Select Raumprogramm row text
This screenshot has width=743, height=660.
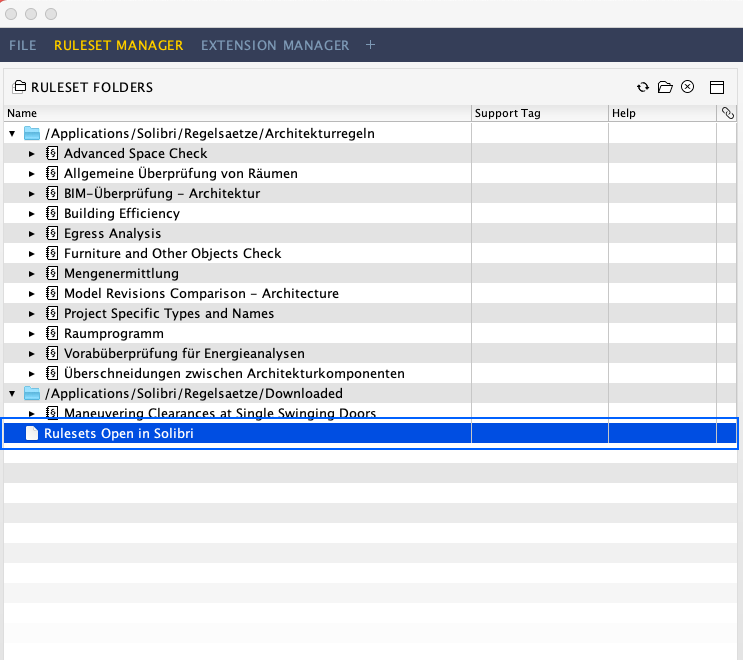[114, 333]
